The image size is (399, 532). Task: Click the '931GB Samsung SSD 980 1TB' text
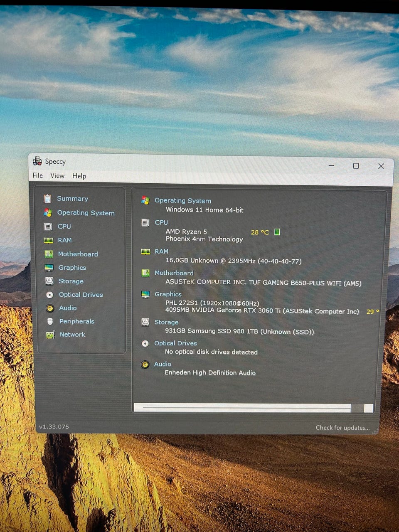pos(212,331)
